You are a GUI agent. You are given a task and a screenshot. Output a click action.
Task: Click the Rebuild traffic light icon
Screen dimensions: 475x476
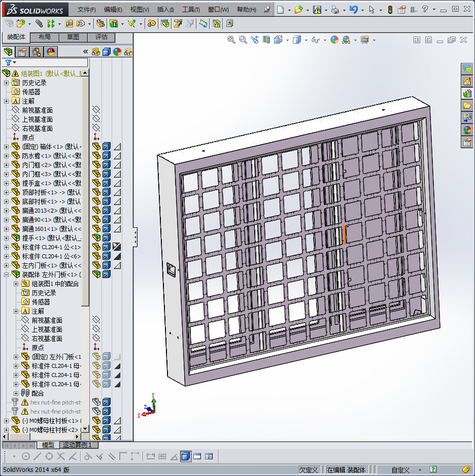390,10
